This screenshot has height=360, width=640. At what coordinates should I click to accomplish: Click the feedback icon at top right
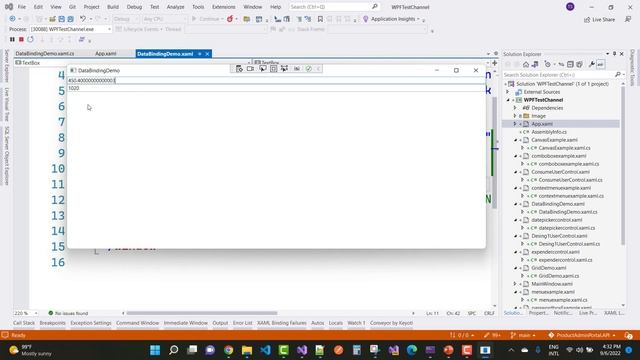628,19
